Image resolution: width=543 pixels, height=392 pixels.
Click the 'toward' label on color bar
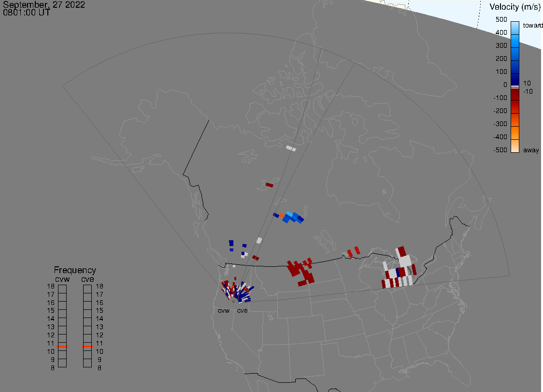tap(532, 25)
